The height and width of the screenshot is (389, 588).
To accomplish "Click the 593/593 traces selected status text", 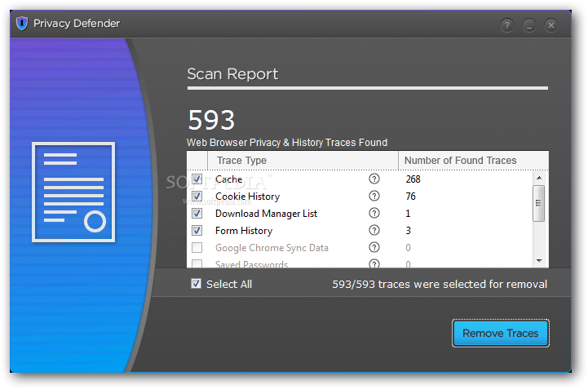I will click(440, 285).
